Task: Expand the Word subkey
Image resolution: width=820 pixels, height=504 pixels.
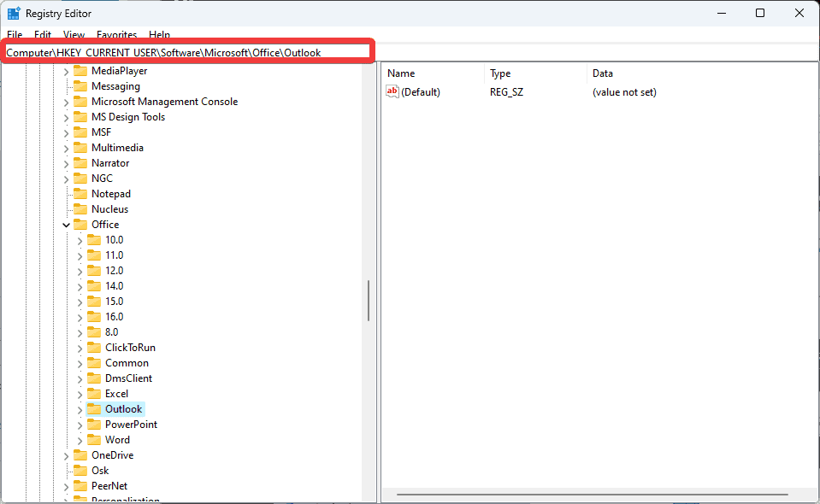Action: [x=80, y=440]
